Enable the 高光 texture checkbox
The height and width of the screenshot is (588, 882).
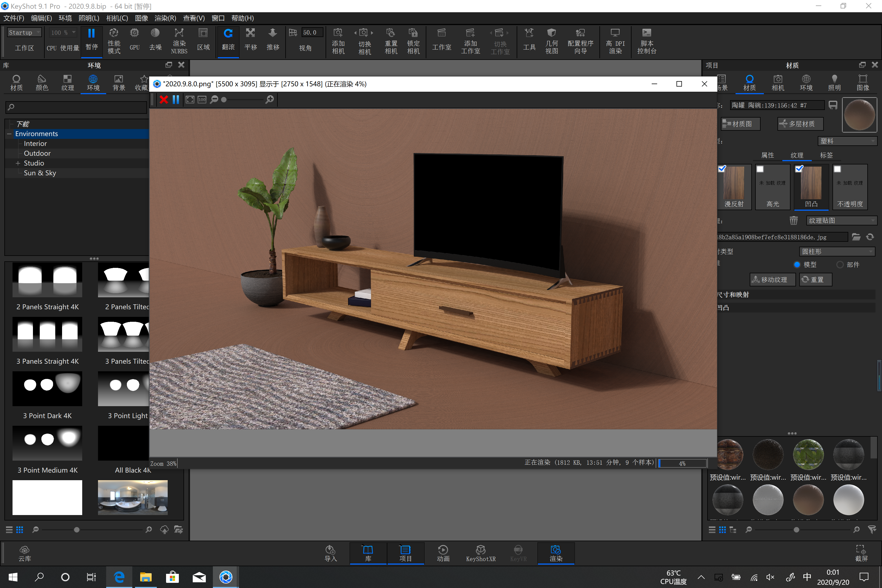click(x=760, y=169)
